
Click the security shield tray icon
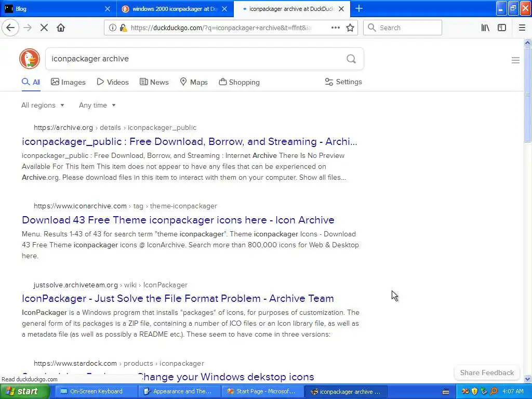[x=474, y=392]
